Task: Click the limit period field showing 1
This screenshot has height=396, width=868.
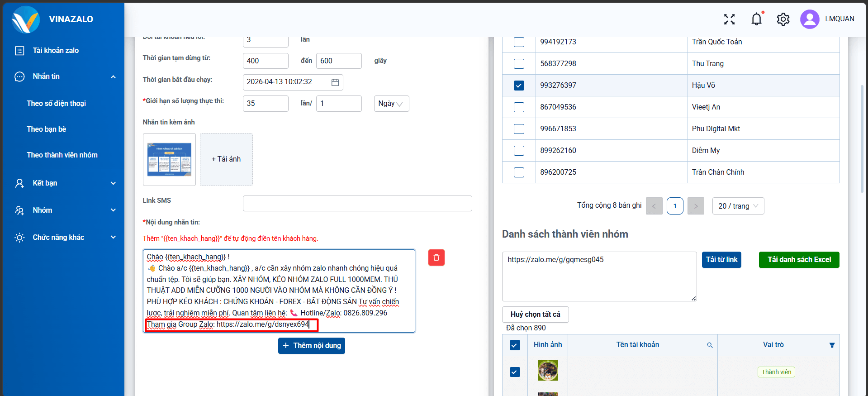Action: (339, 104)
